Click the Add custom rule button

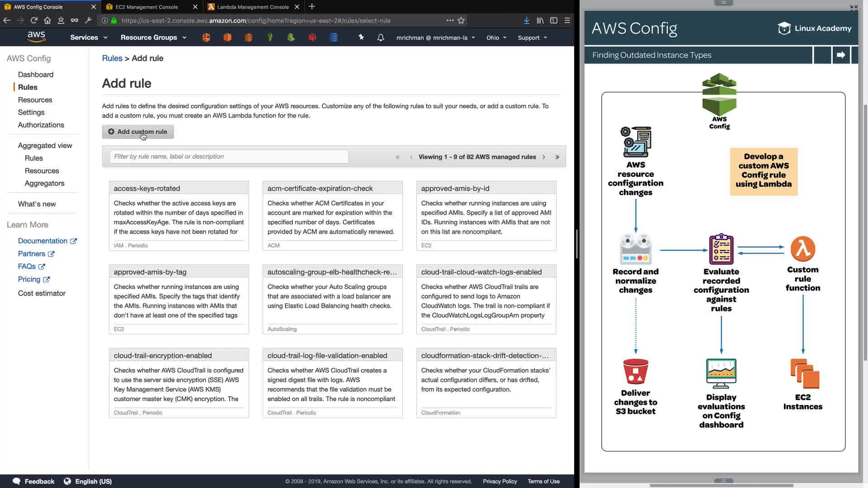[x=138, y=132]
